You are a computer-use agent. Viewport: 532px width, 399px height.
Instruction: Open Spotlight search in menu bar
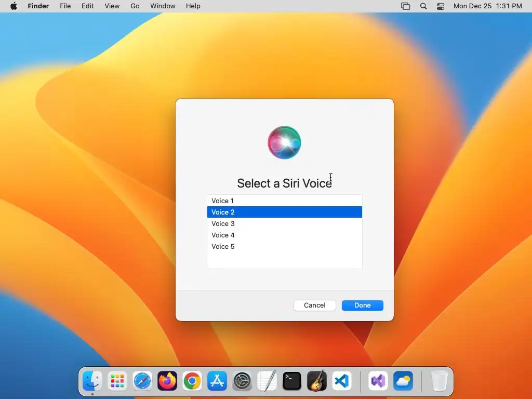coord(423,6)
